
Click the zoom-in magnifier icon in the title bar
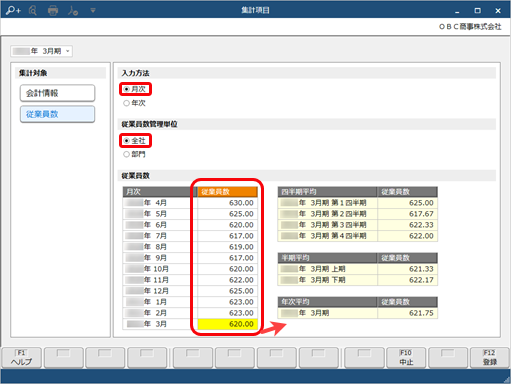(x=13, y=10)
